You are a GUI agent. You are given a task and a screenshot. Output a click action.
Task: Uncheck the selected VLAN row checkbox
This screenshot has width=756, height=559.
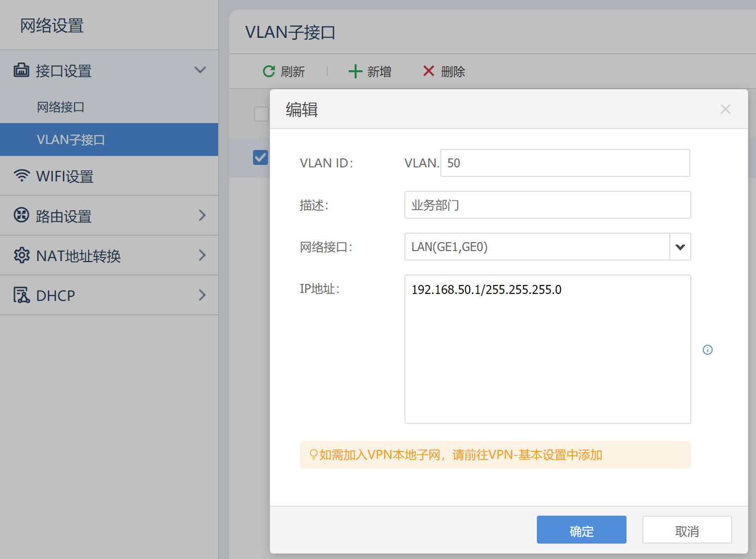(x=260, y=157)
